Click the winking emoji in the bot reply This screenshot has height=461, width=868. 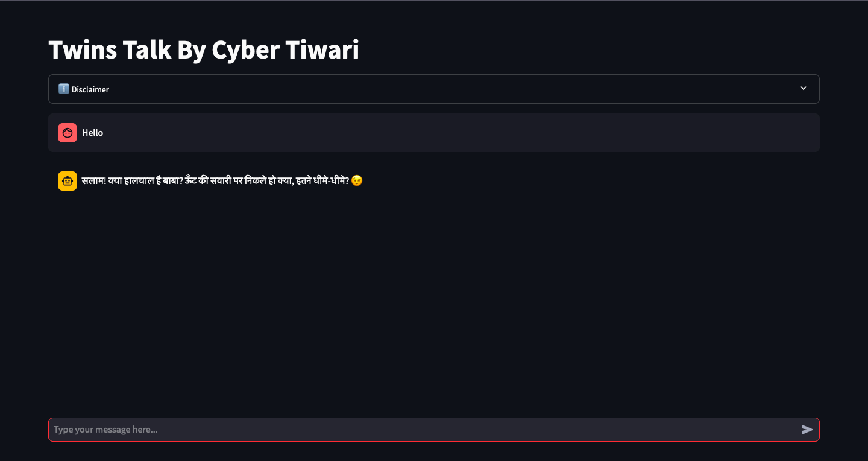357,180
